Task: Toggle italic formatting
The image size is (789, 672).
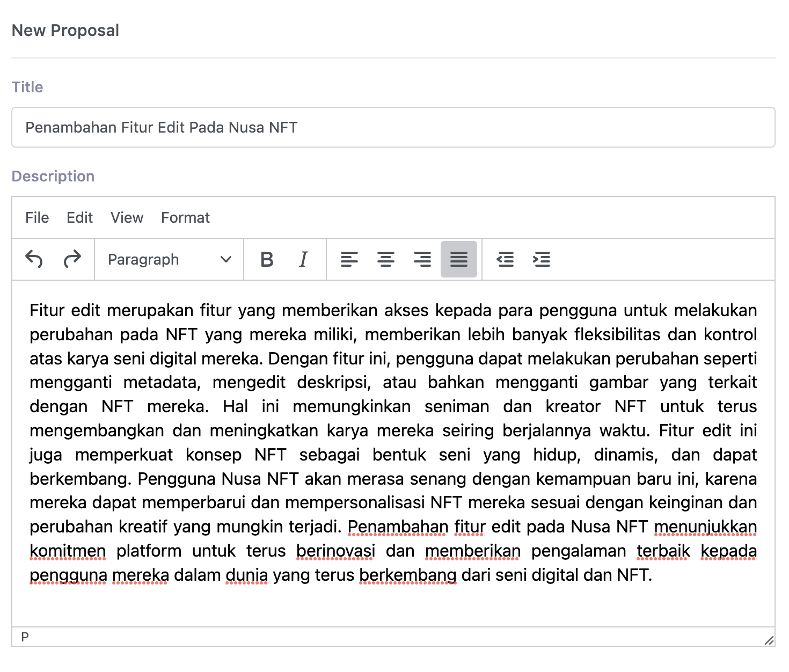Action: 303,259
